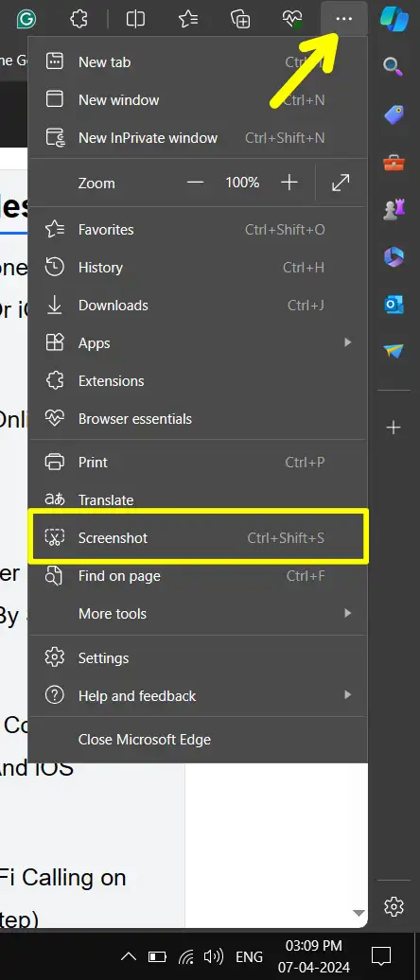Increase zoom with the plus button
The width and height of the screenshot is (420, 980).
pos(289,183)
